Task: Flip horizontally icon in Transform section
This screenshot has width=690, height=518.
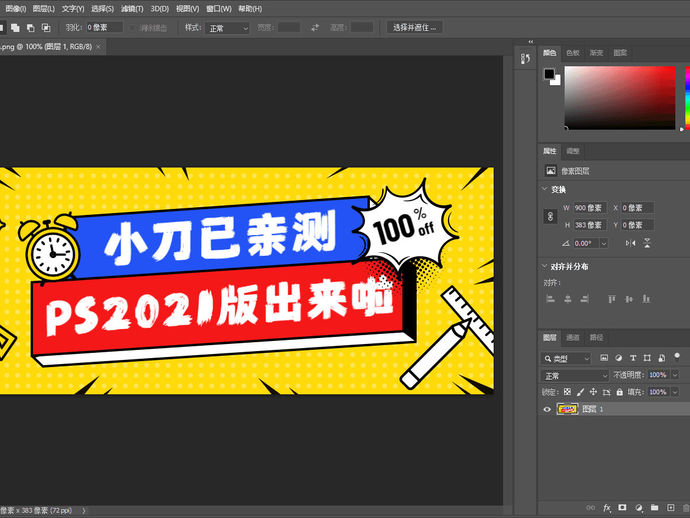Action: tap(631, 243)
